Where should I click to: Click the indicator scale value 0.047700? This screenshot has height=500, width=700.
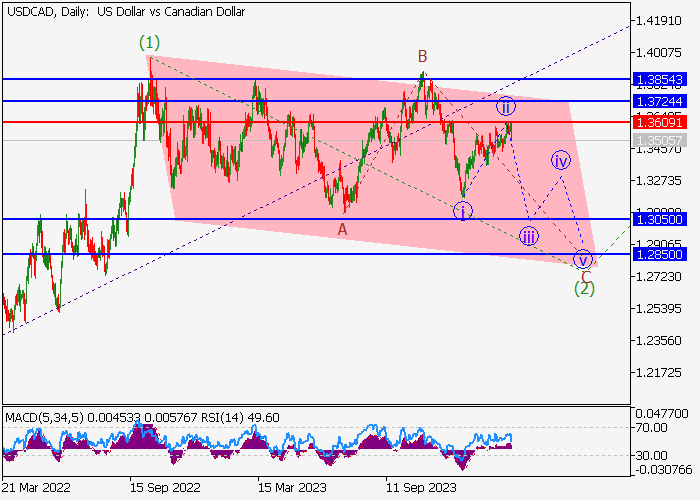[662, 414]
